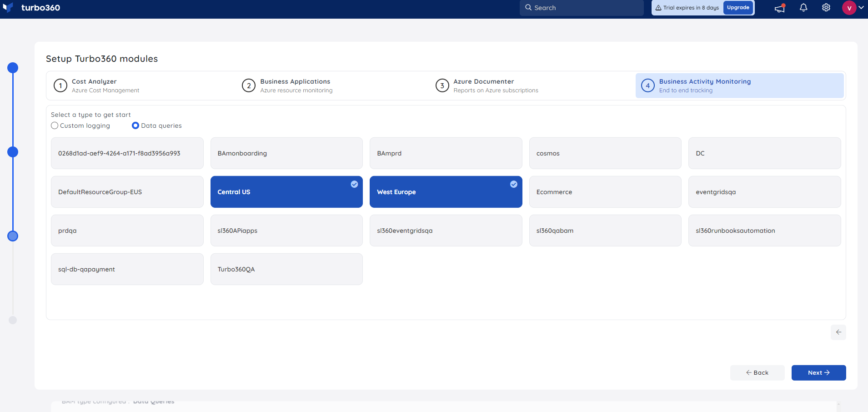Click the Next button
Image resolution: width=868 pixels, height=412 pixels.
coord(819,373)
